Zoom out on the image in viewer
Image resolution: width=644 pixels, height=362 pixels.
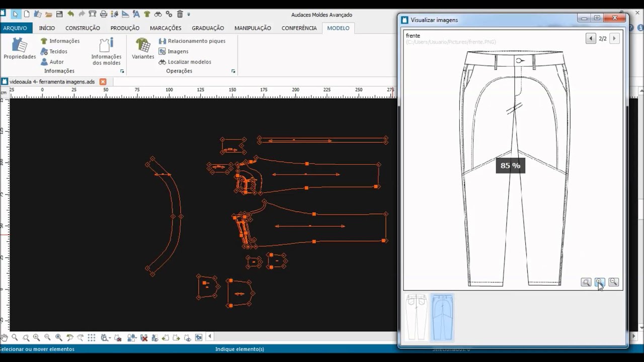tap(613, 282)
